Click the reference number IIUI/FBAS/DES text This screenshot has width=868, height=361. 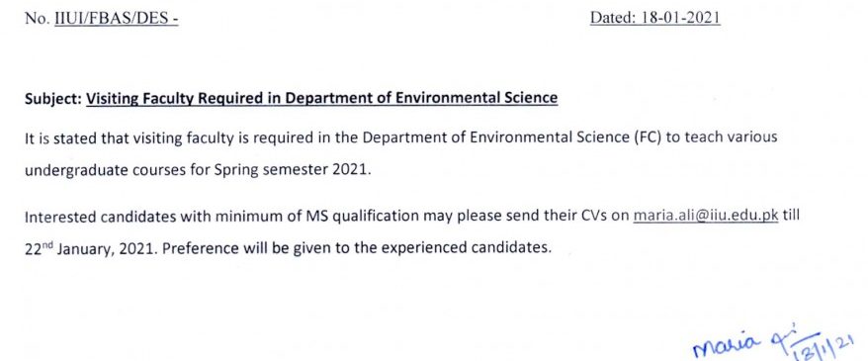coord(117,18)
